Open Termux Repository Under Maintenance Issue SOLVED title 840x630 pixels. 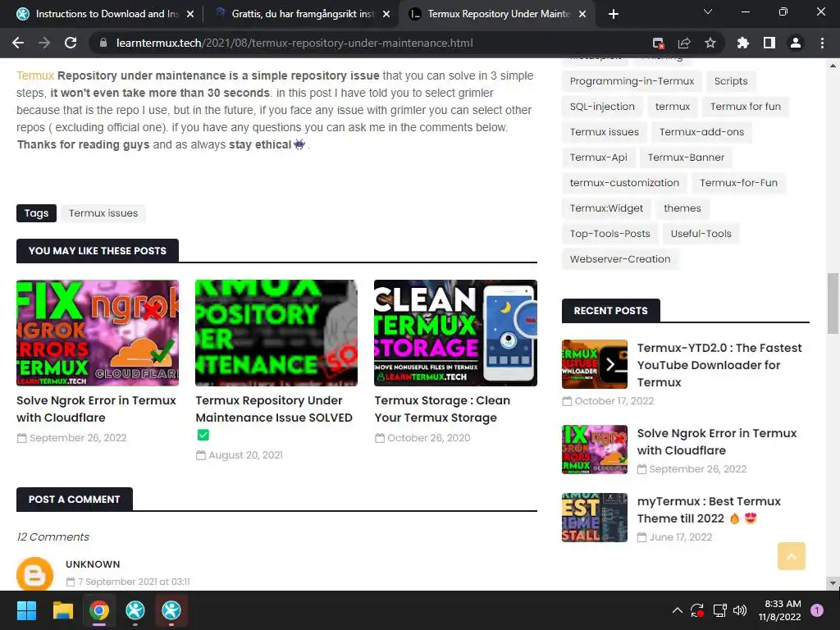(x=274, y=418)
